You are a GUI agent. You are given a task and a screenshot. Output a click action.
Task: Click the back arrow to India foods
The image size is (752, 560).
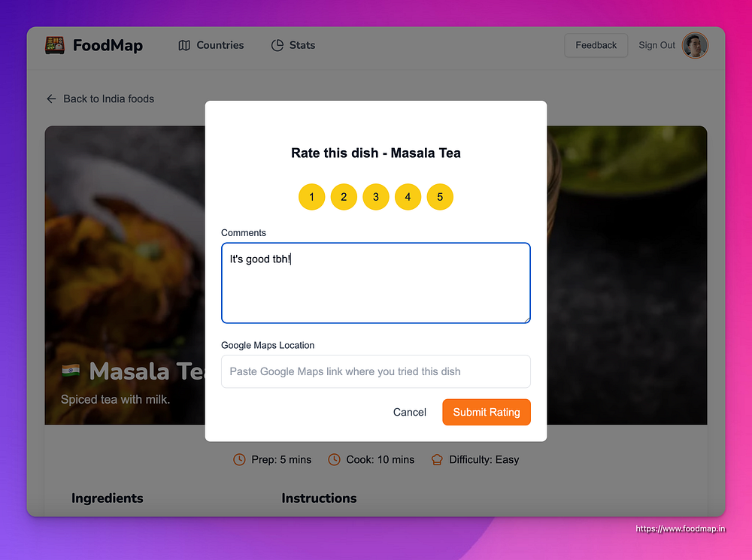(x=51, y=98)
